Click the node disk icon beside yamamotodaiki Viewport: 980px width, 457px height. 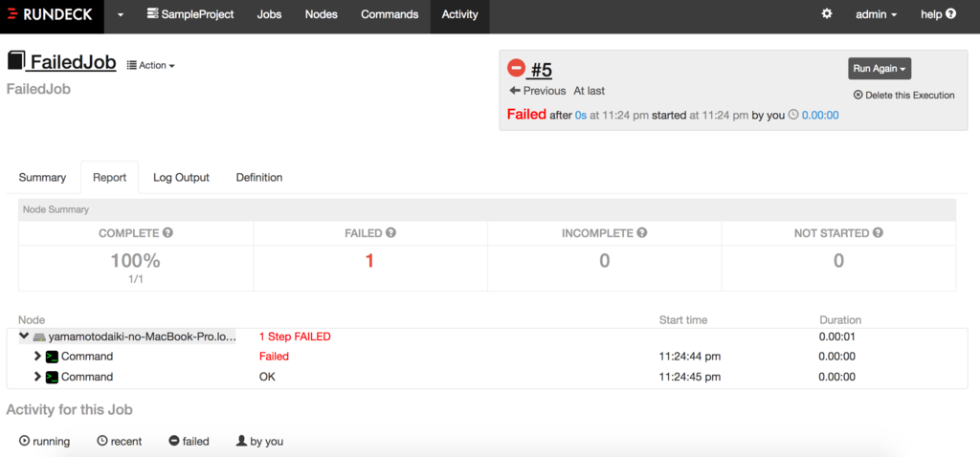[39, 337]
